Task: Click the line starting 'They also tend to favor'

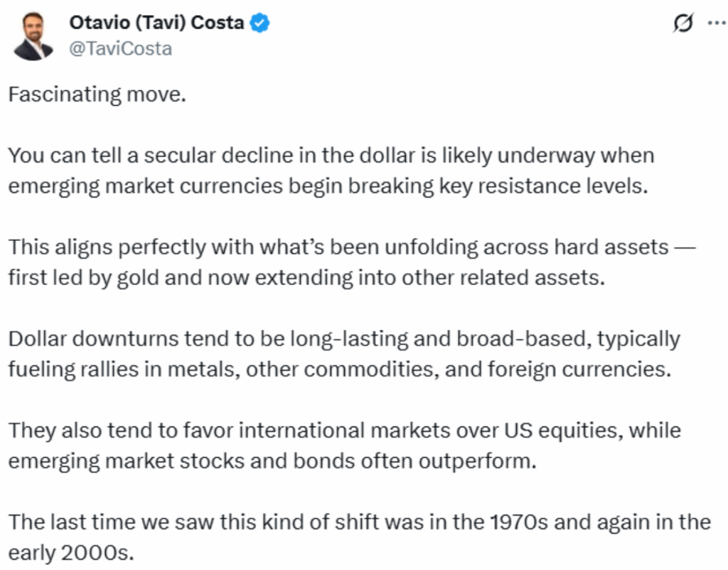Action: (345, 430)
